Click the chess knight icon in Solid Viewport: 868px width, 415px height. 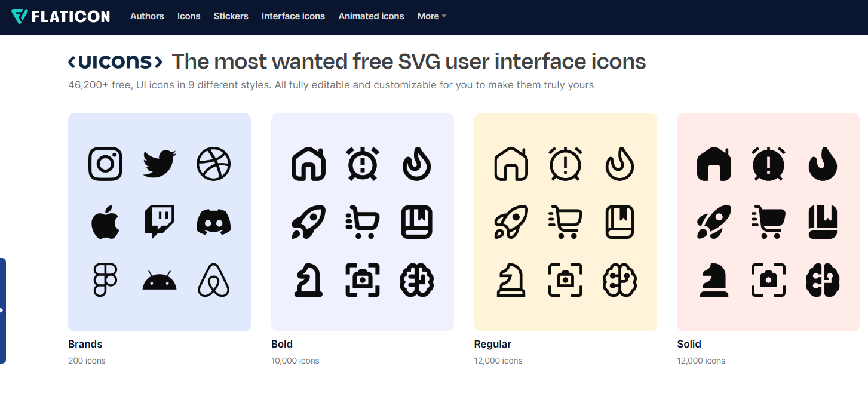[x=714, y=280]
